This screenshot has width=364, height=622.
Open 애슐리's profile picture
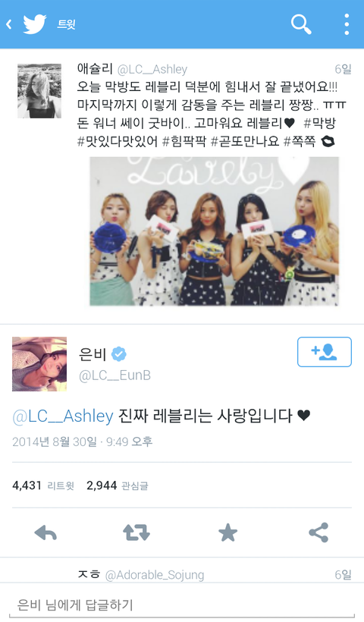tap(39, 91)
